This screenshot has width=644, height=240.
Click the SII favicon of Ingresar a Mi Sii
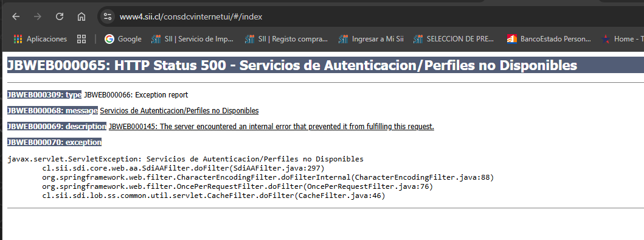[x=344, y=39]
